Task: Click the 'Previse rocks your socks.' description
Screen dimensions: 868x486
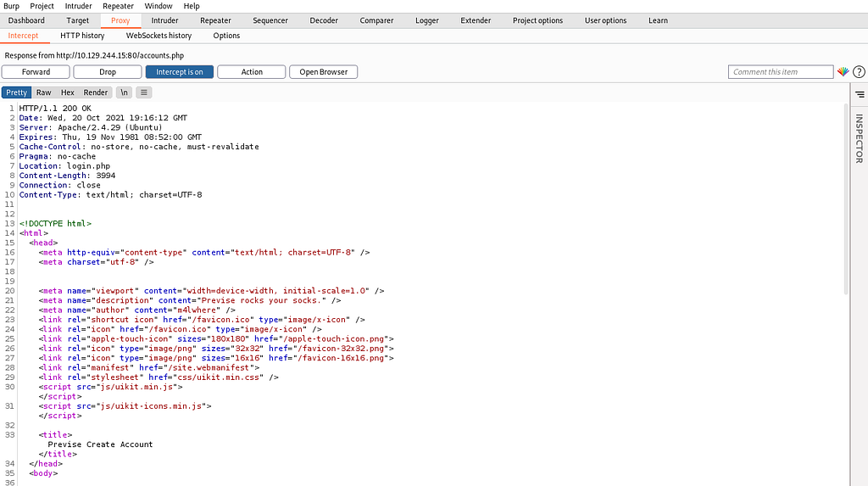Action: (261, 300)
